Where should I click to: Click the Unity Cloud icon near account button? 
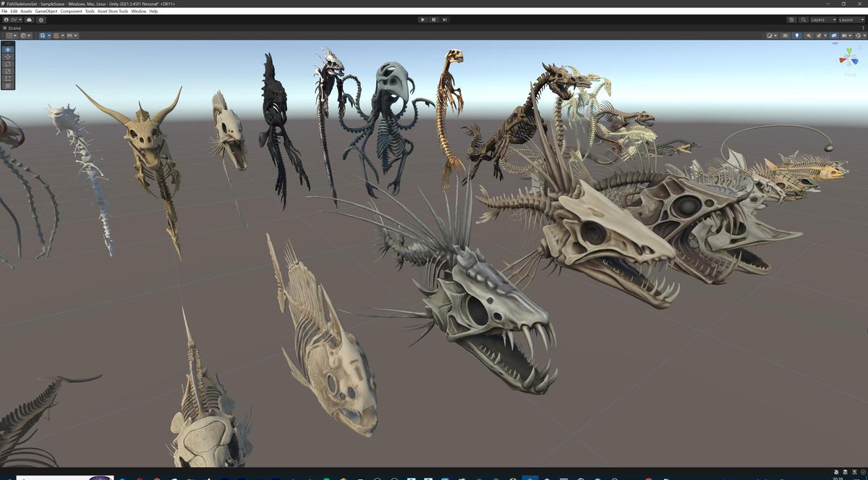(30, 20)
